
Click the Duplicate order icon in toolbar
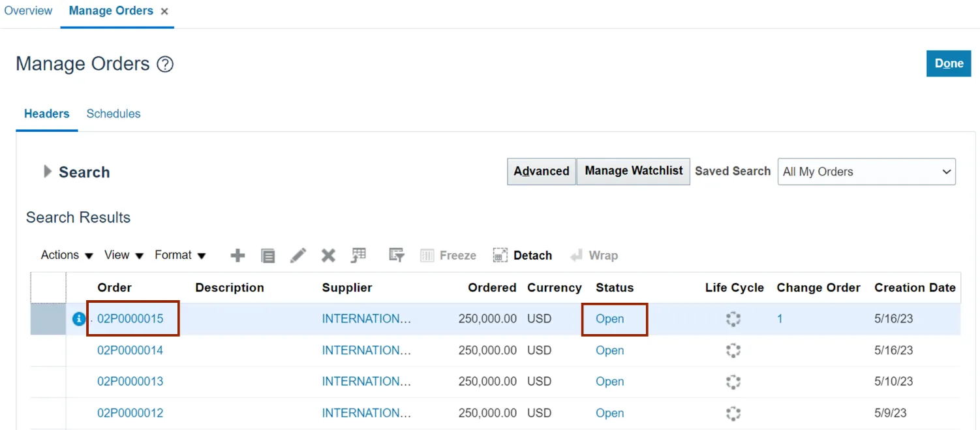[x=268, y=256]
